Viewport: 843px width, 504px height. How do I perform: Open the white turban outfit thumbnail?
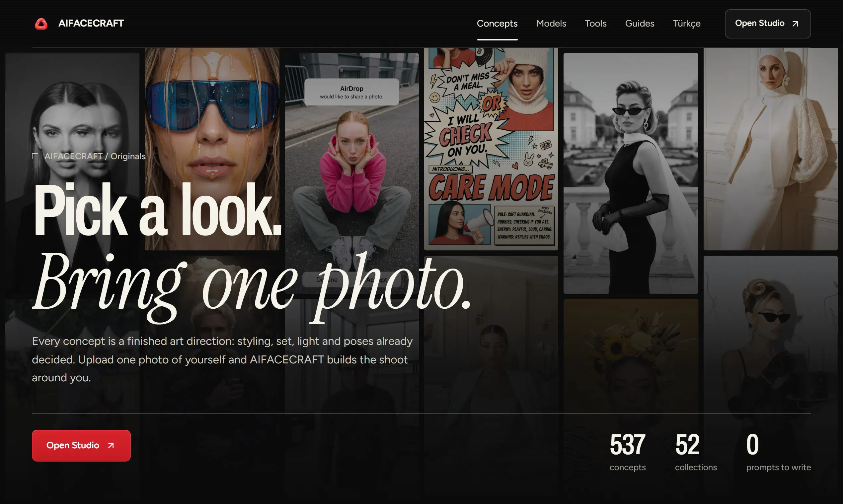click(770, 149)
